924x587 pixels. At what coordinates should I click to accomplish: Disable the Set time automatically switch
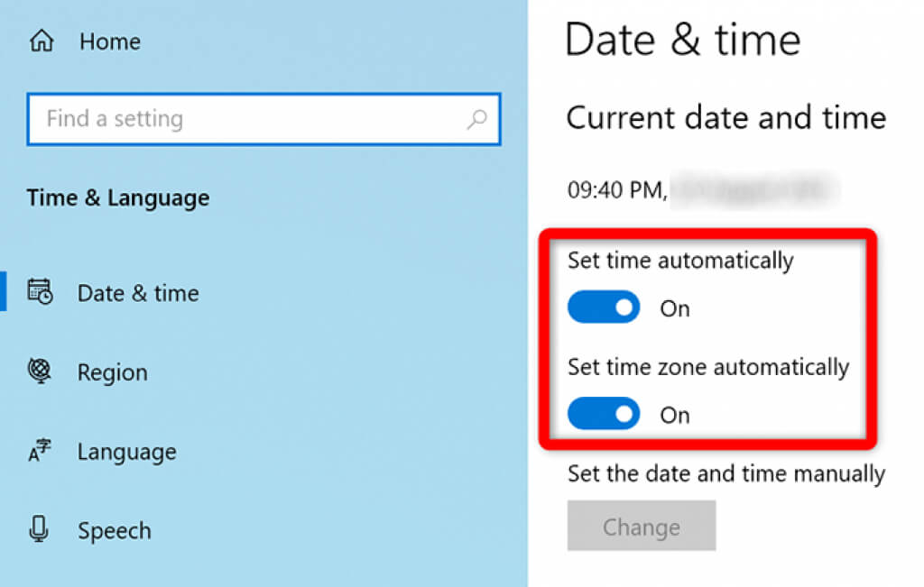(604, 307)
